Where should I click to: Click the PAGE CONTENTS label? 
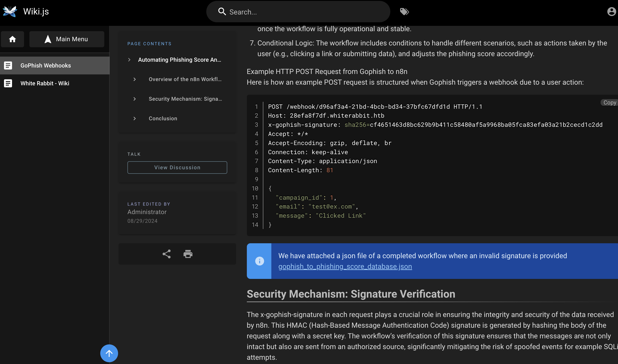click(x=149, y=44)
